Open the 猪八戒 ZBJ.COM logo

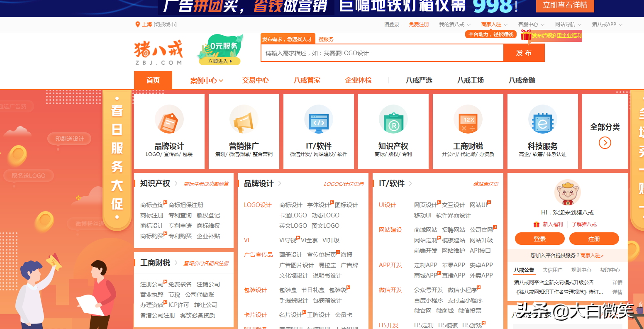159,53
